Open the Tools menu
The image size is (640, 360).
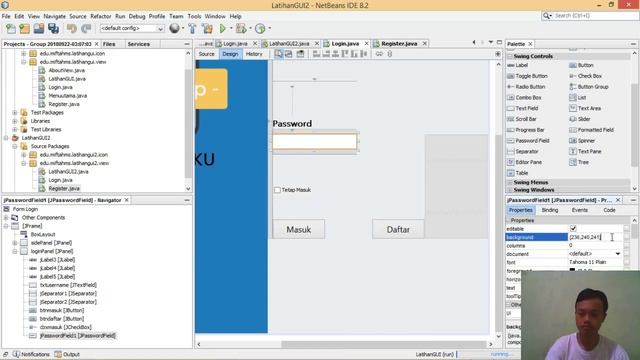(194, 16)
